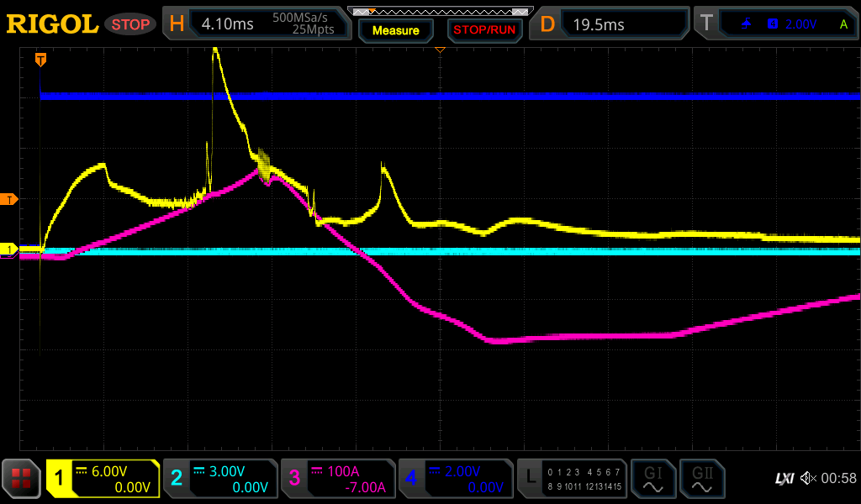861x504 pixels.
Task: Toggle channel 2 with the 3.00V label
Action: 219,479
